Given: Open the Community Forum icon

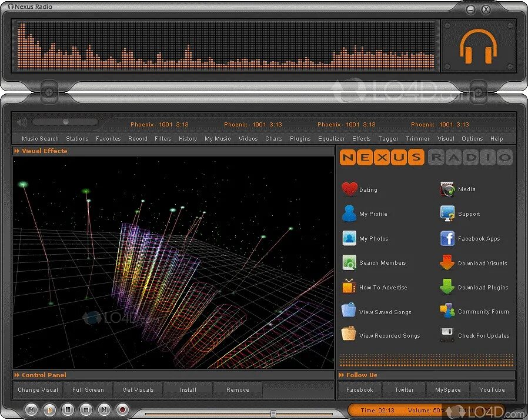Looking at the screenshot, I should click(x=447, y=311).
